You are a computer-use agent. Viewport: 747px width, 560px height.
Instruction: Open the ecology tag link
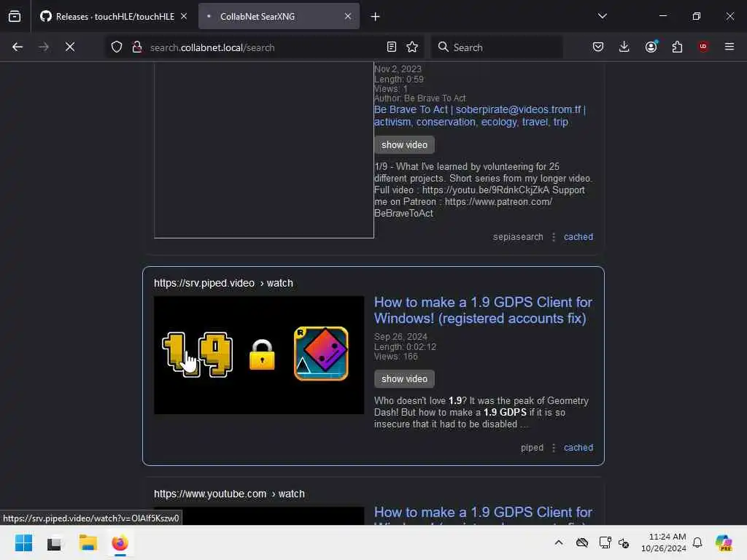point(499,122)
